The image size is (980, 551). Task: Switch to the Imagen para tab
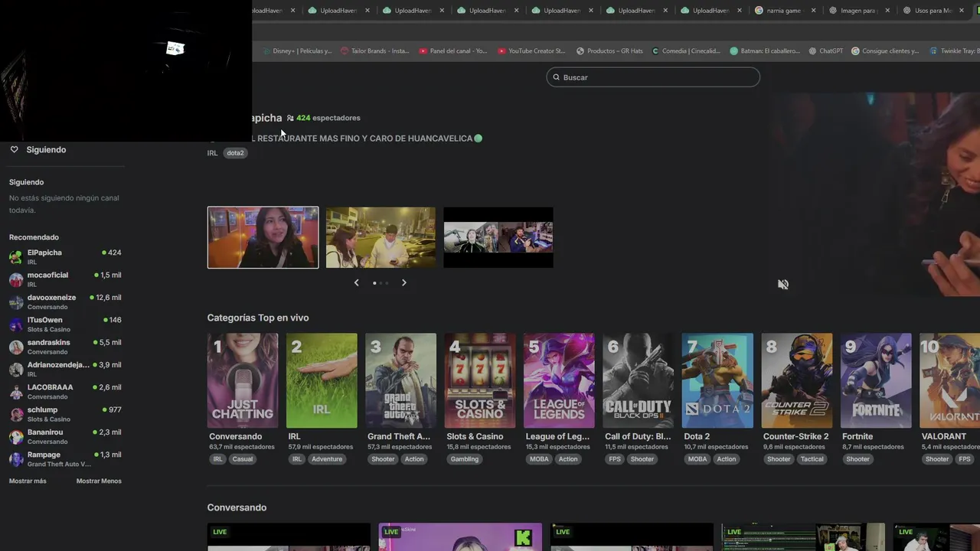(855, 11)
